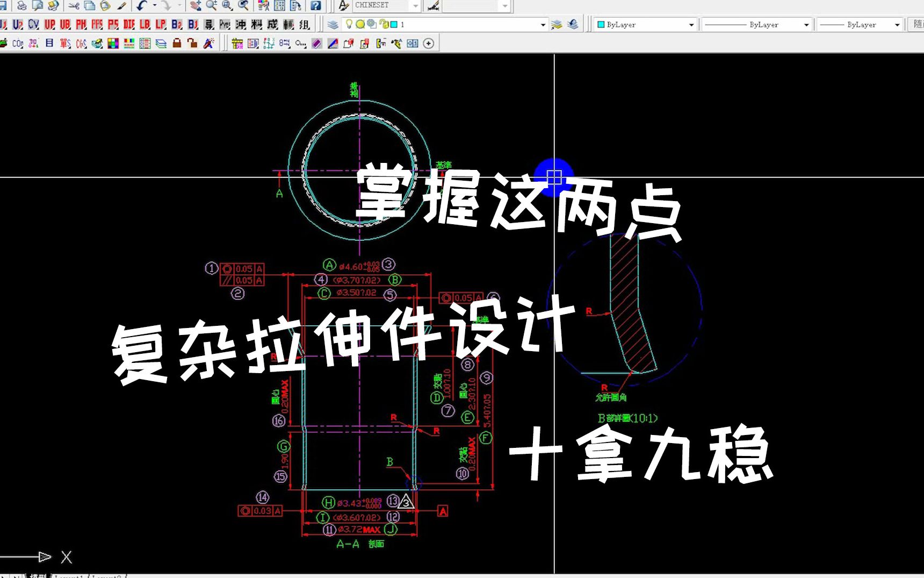Open Help question mark icon
924x578 pixels.
click(316, 6)
